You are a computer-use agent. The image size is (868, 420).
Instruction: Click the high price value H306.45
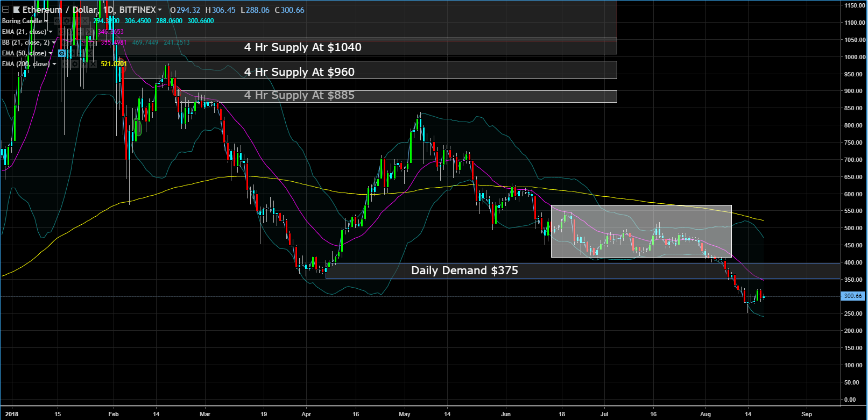(220, 10)
